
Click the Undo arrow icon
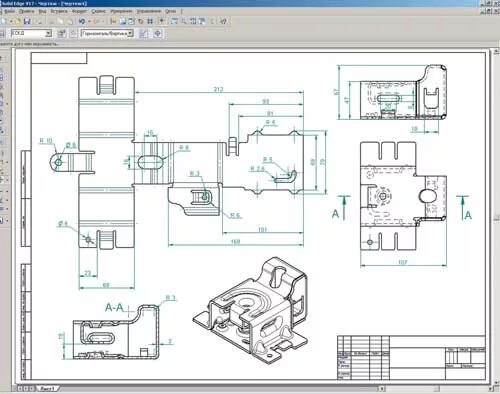[82, 21]
